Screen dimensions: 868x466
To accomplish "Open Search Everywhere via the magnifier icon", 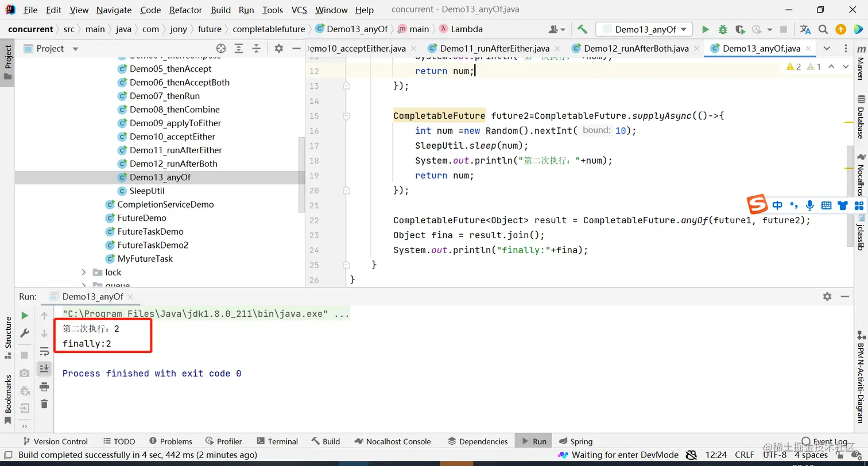I will [823, 29].
